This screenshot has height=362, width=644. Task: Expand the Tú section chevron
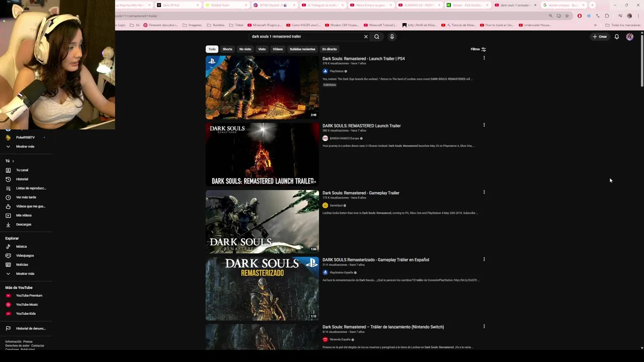(13, 161)
